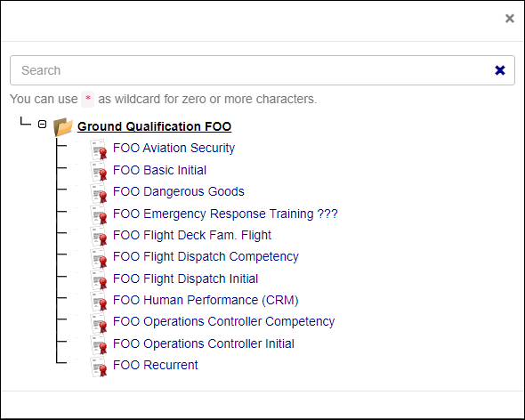525x420 pixels.
Task: Click into the Search input field
Action: click(x=251, y=70)
